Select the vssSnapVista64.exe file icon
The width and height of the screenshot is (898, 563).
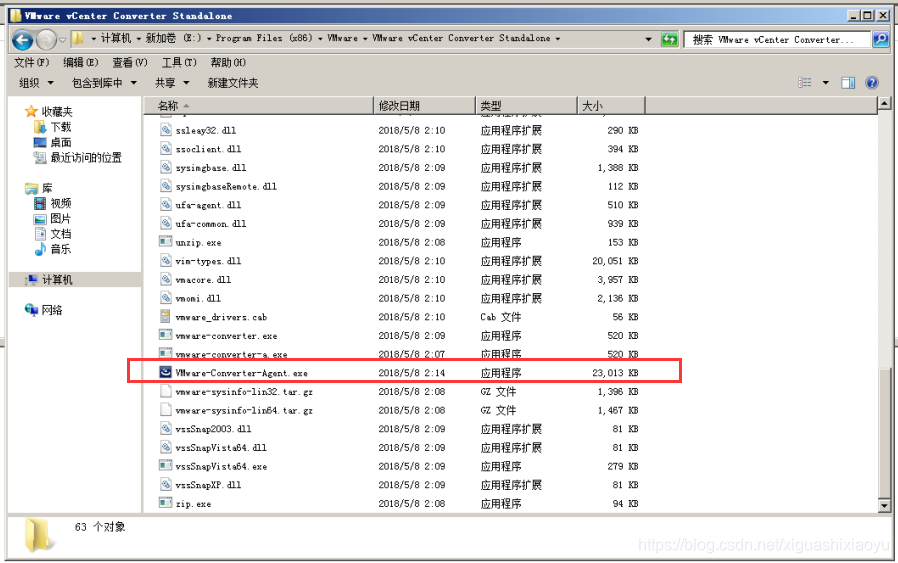[x=166, y=466]
